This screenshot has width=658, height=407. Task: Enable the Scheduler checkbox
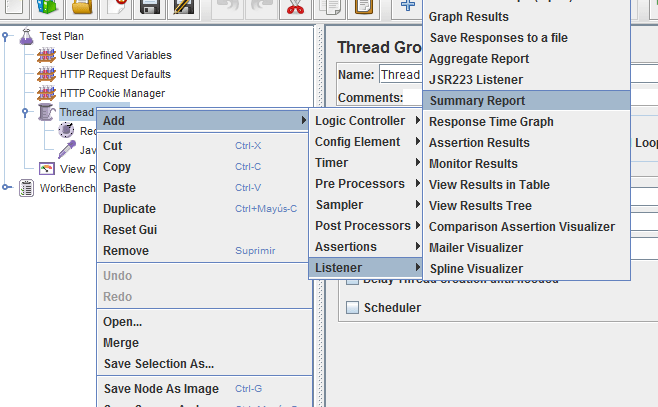352,308
